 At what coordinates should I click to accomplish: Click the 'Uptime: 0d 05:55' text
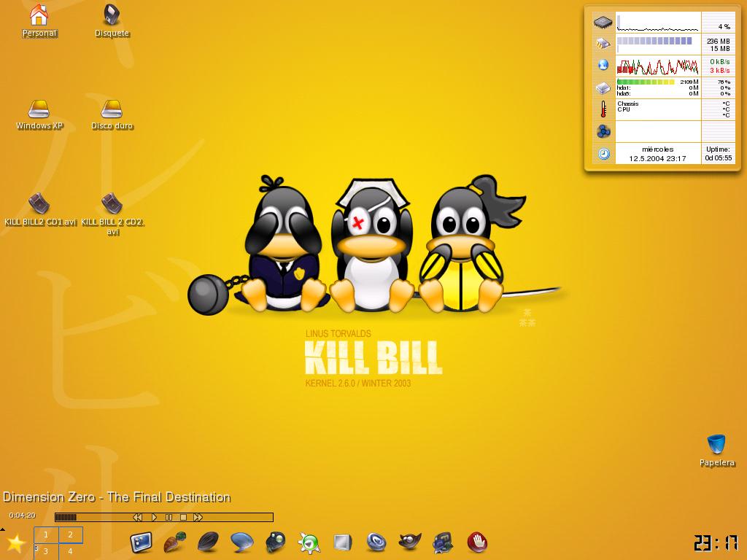click(x=719, y=153)
